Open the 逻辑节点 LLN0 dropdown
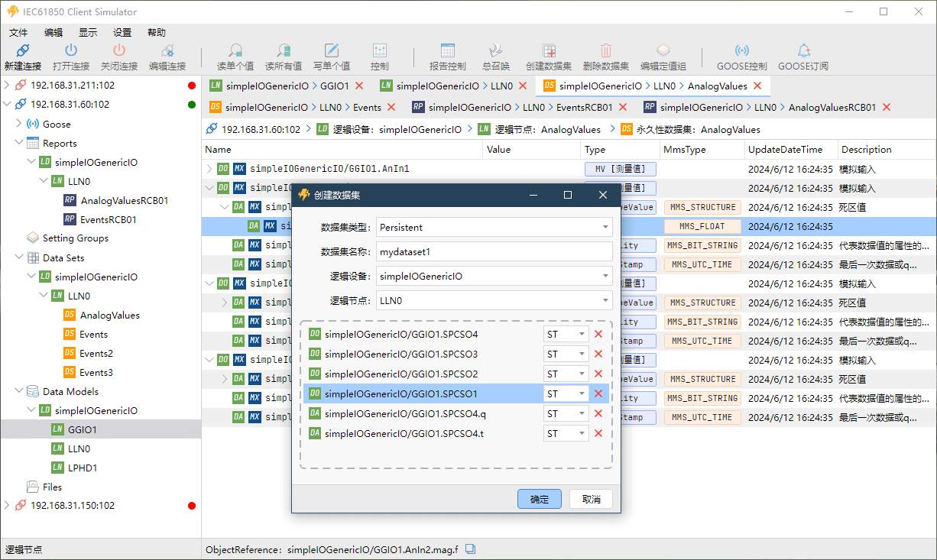937x560 pixels. pyautogui.click(x=605, y=300)
